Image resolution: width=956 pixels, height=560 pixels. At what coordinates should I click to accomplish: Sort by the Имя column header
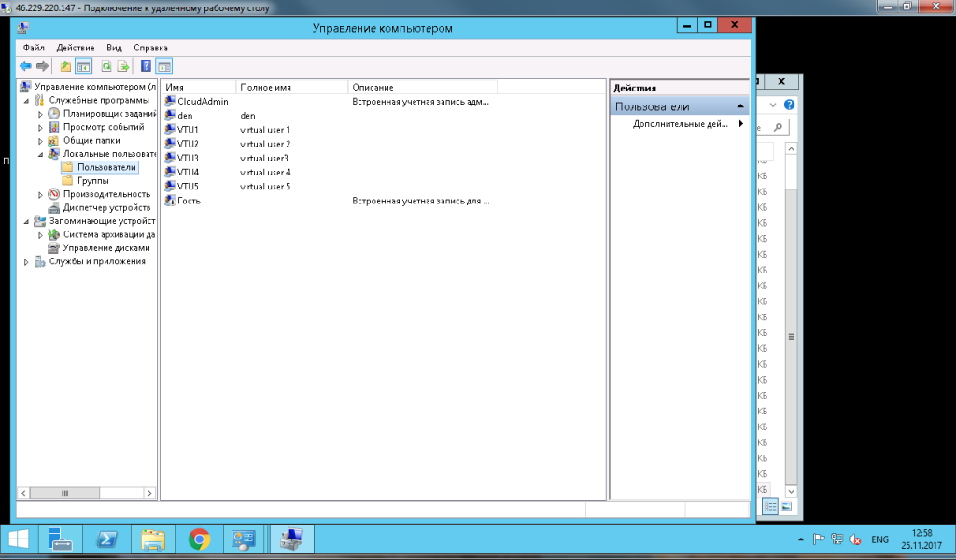(199, 87)
